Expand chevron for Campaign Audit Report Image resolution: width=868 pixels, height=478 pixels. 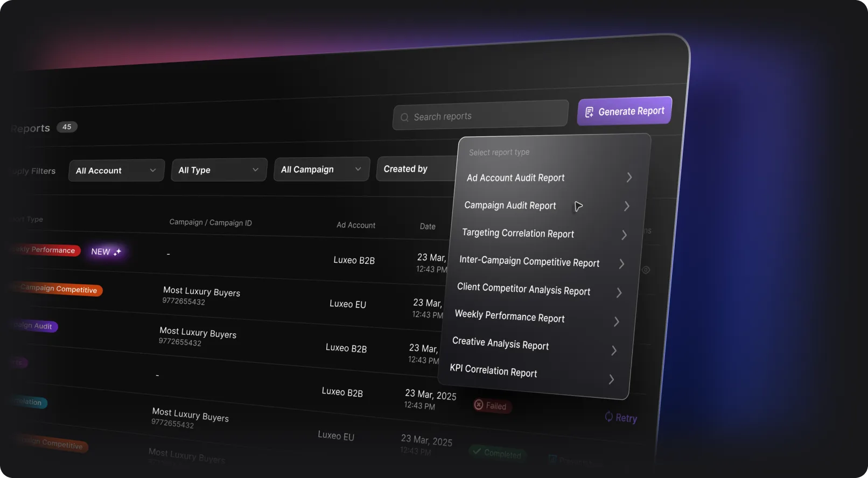(626, 206)
